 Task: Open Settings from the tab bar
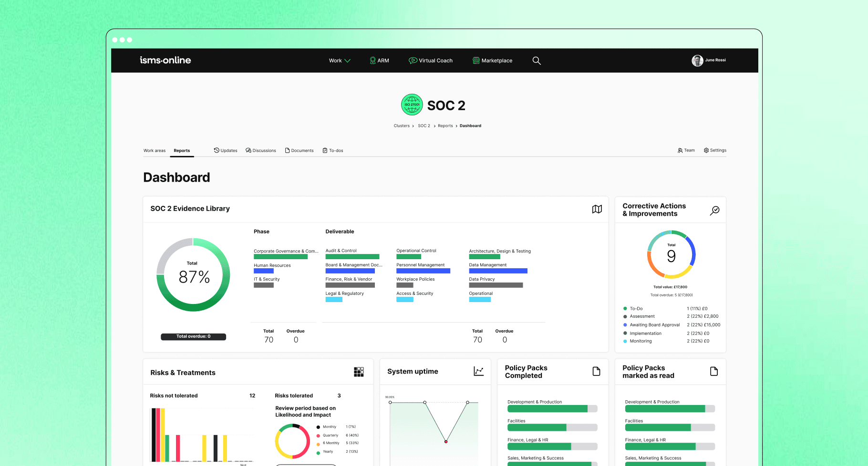[714, 150]
